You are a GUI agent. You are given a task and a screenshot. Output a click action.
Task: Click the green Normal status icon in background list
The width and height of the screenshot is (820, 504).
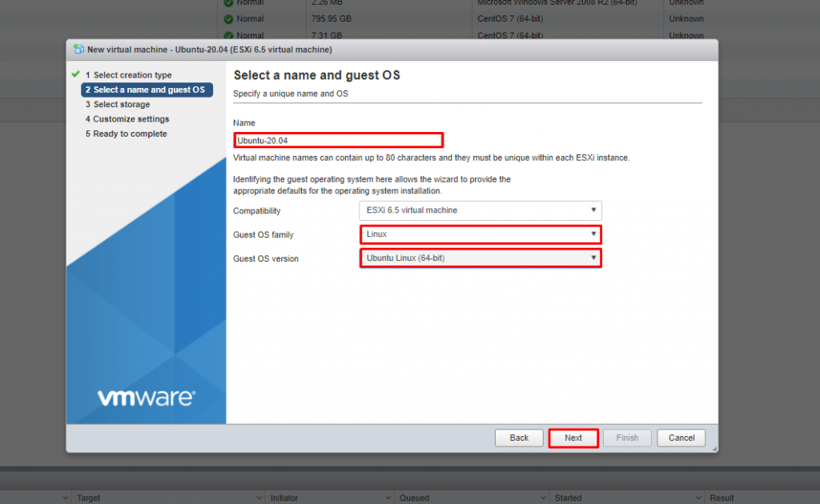coord(228,18)
